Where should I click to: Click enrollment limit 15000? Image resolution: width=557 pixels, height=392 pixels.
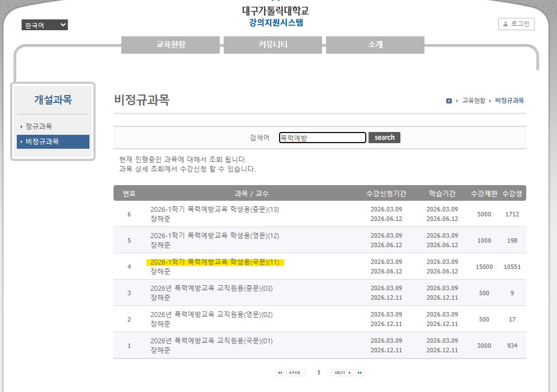tap(484, 267)
